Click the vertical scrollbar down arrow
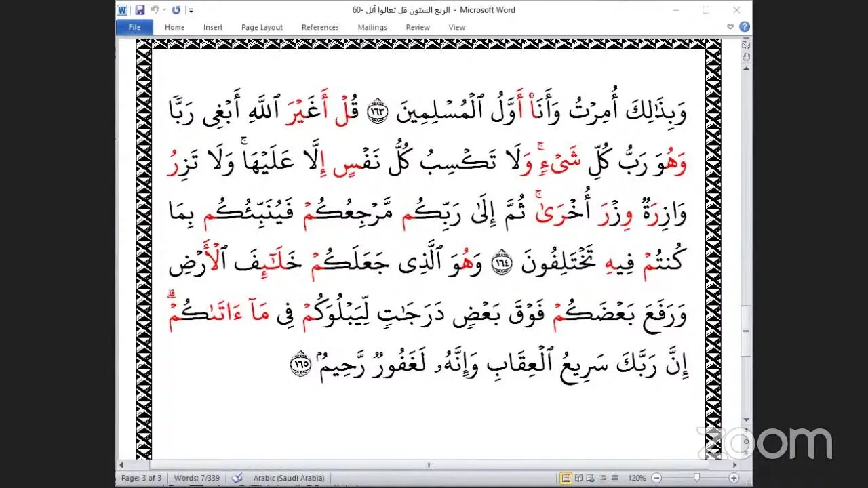 pos(746,419)
